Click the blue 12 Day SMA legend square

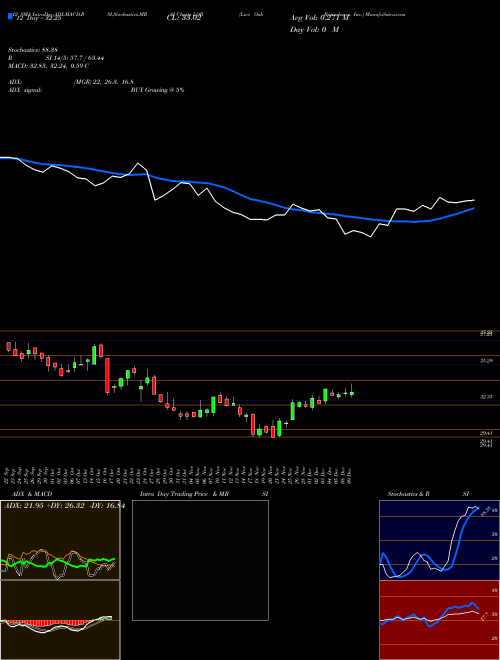(x=10, y=17)
